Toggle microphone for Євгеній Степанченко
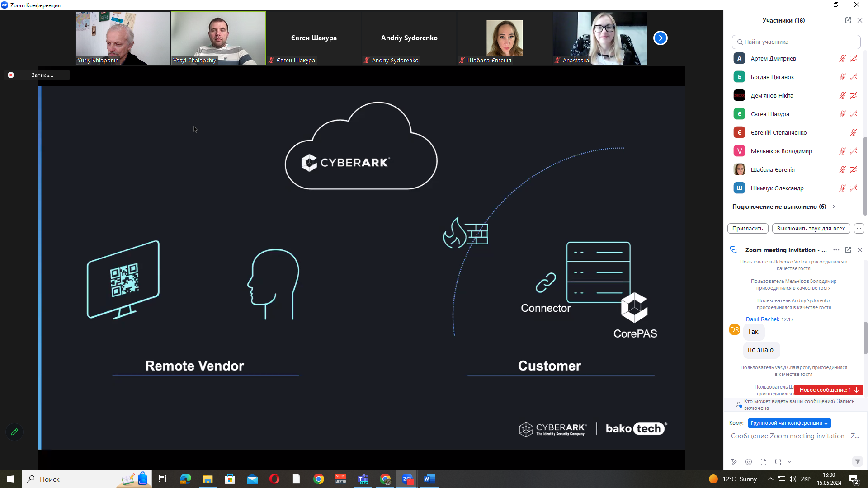The height and width of the screenshot is (488, 868). click(854, 132)
